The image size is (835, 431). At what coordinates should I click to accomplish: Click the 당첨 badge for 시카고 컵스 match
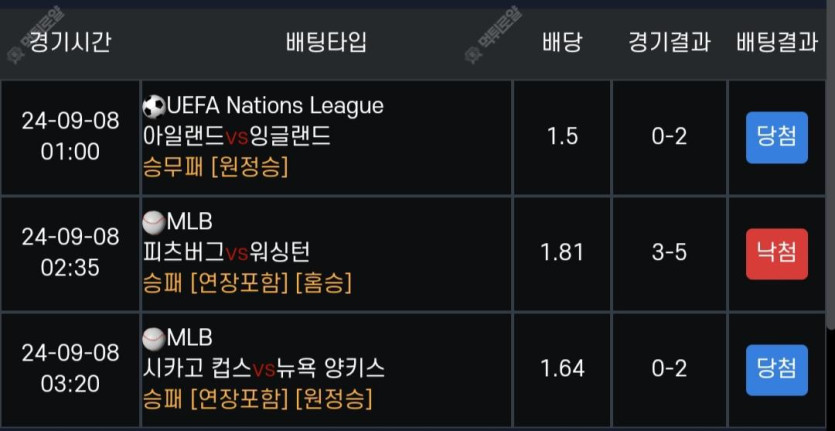[x=776, y=369]
